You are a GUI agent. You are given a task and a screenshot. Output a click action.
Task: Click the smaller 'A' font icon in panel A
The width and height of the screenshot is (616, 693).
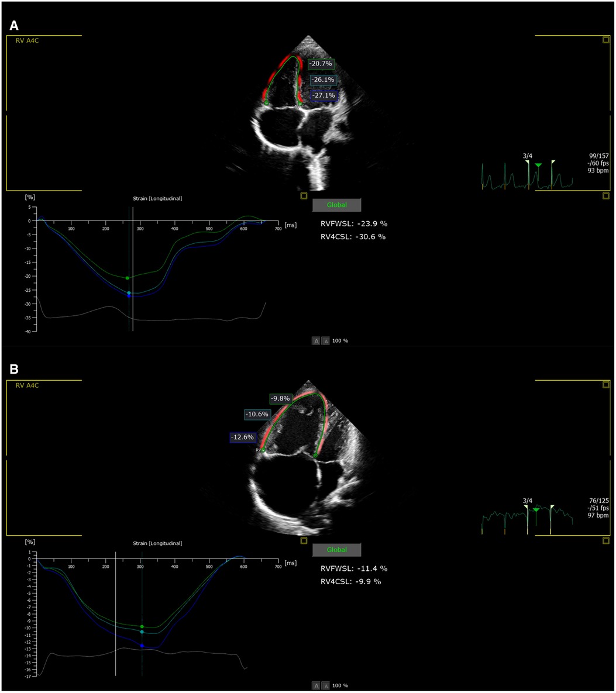point(325,341)
